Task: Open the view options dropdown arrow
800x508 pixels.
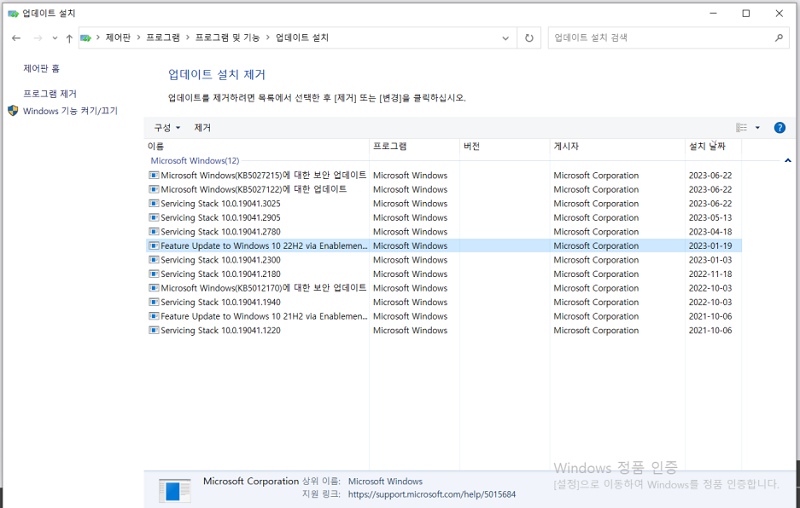Action: pyautogui.click(x=757, y=128)
